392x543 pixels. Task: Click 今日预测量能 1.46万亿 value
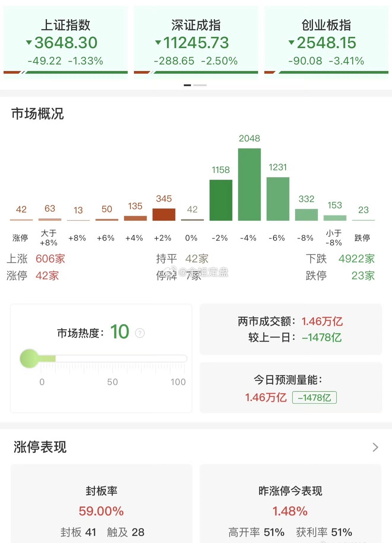point(266,397)
